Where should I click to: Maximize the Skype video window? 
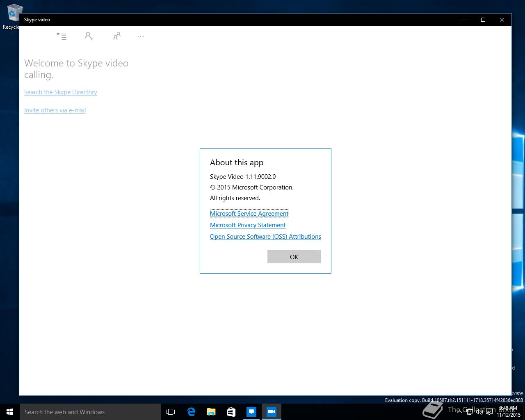(483, 20)
